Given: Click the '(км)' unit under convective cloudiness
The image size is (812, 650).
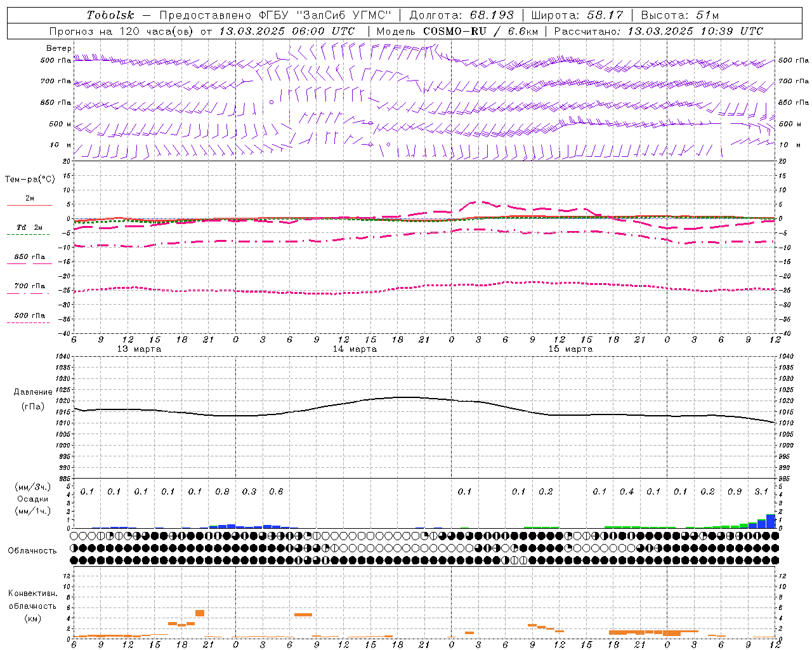Looking at the screenshot, I should point(33,618).
